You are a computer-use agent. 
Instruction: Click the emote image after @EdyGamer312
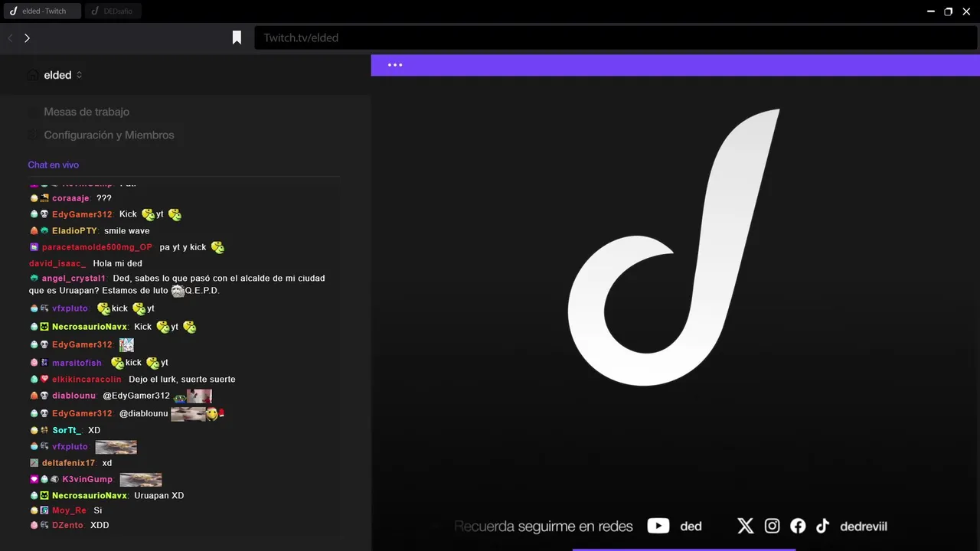pyautogui.click(x=199, y=396)
